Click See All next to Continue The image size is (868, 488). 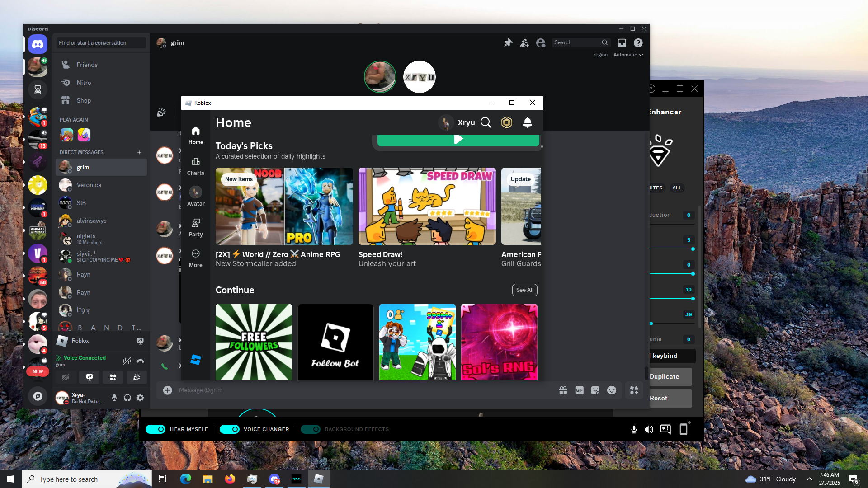click(524, 290)
